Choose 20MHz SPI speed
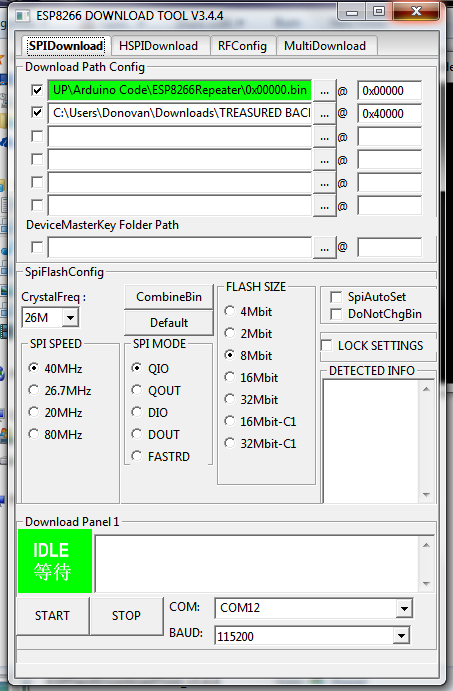This screenshot has width=453, height=691. [x=56, y=412]
